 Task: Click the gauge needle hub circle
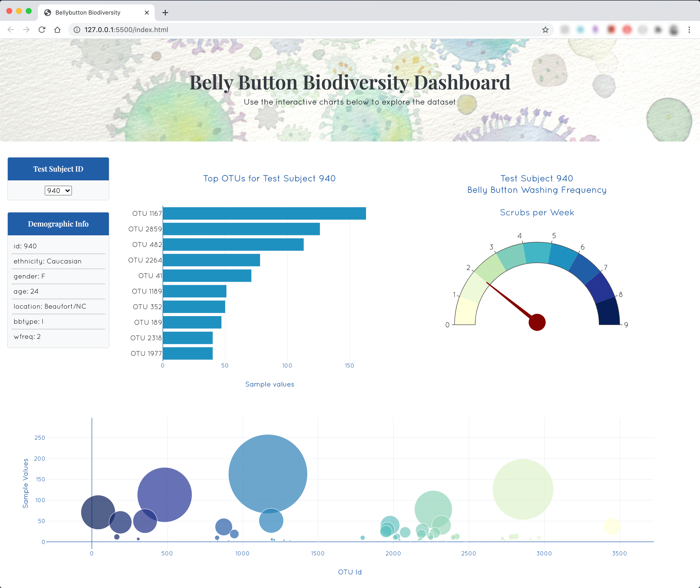coord(537,322)
